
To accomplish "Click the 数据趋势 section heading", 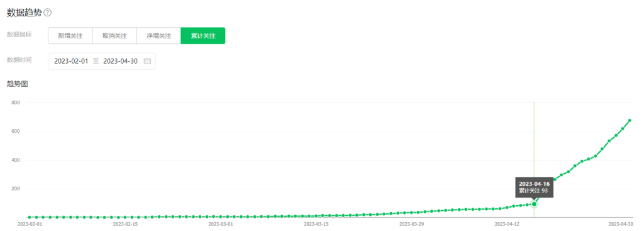I will (25, 13).
